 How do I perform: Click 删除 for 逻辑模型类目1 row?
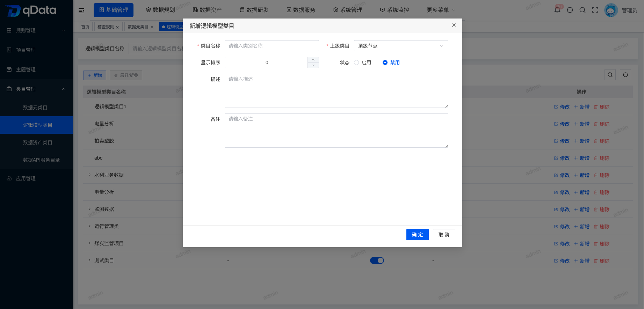click(602, 107)
